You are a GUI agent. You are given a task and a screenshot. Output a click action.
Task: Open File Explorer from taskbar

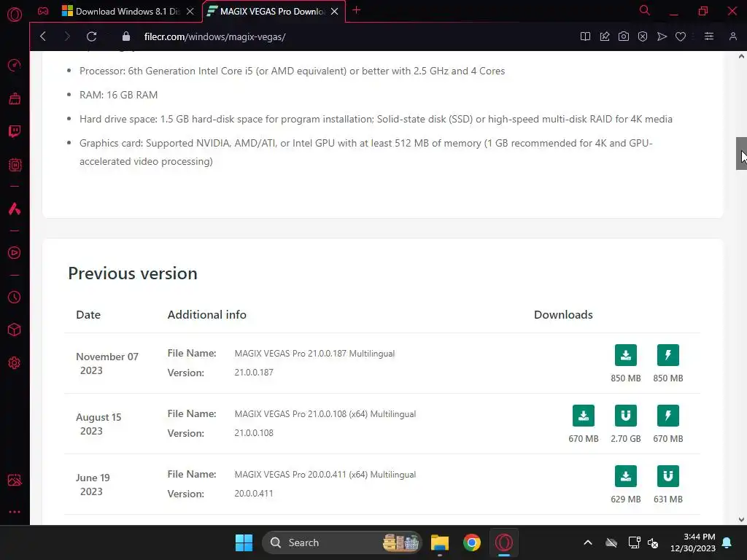pyautogui.click(x=440, y=542)
